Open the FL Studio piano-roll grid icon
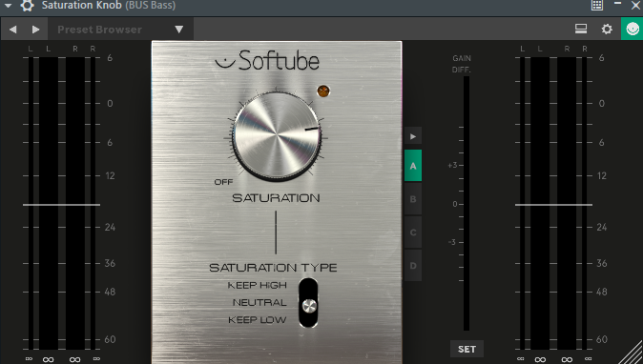The height and width of the screenshot is (364, 643). pos(597,5)
